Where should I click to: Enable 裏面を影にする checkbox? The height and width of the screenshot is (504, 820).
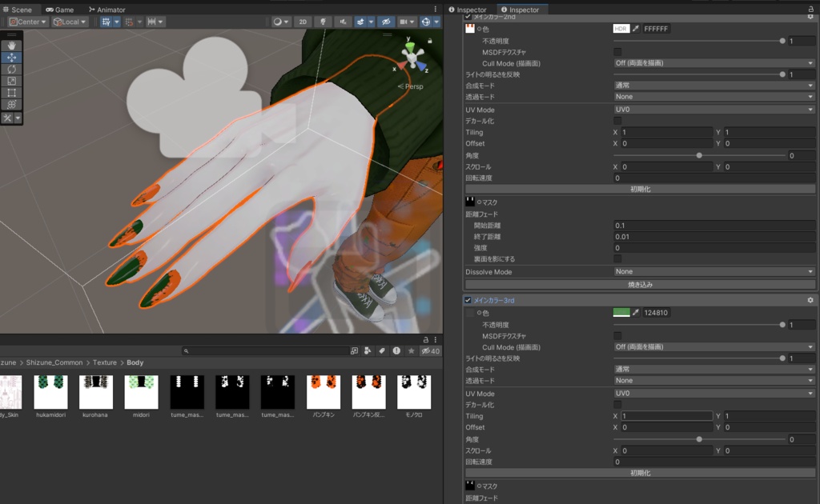(617, 259)
